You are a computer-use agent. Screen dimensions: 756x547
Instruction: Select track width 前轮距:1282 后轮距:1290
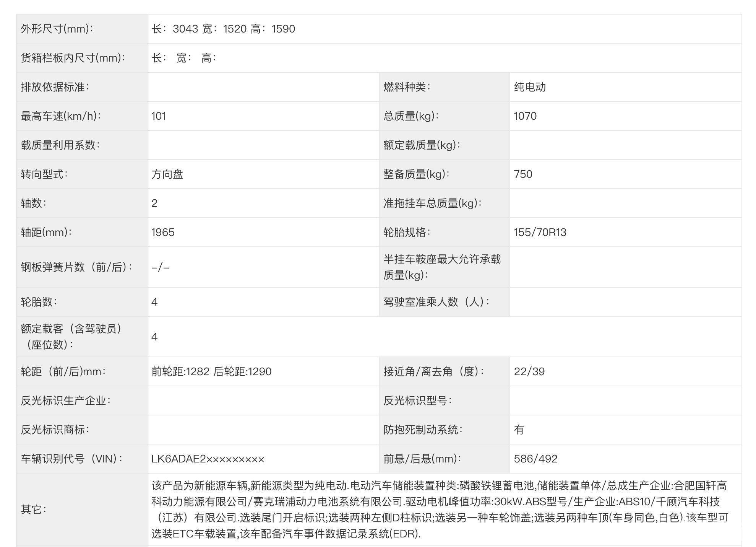pos(211,372)
